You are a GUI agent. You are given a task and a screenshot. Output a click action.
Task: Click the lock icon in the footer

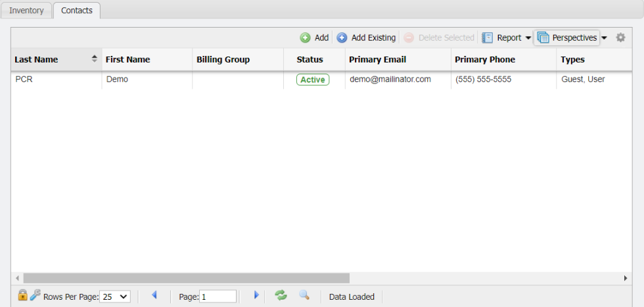pos(22,296)
